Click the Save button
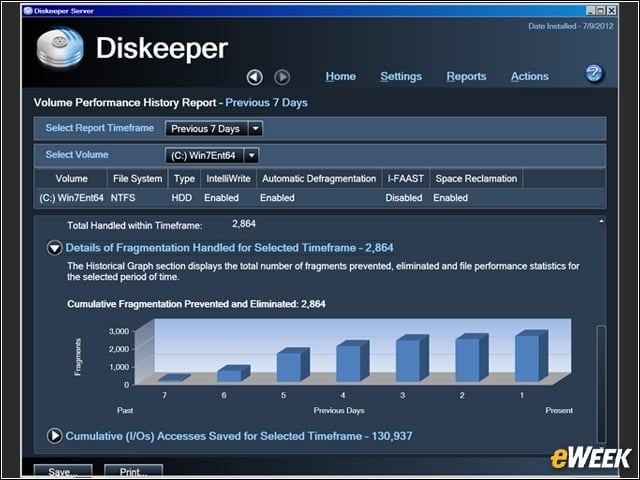640x480 pixels. (x=63, y=471)
